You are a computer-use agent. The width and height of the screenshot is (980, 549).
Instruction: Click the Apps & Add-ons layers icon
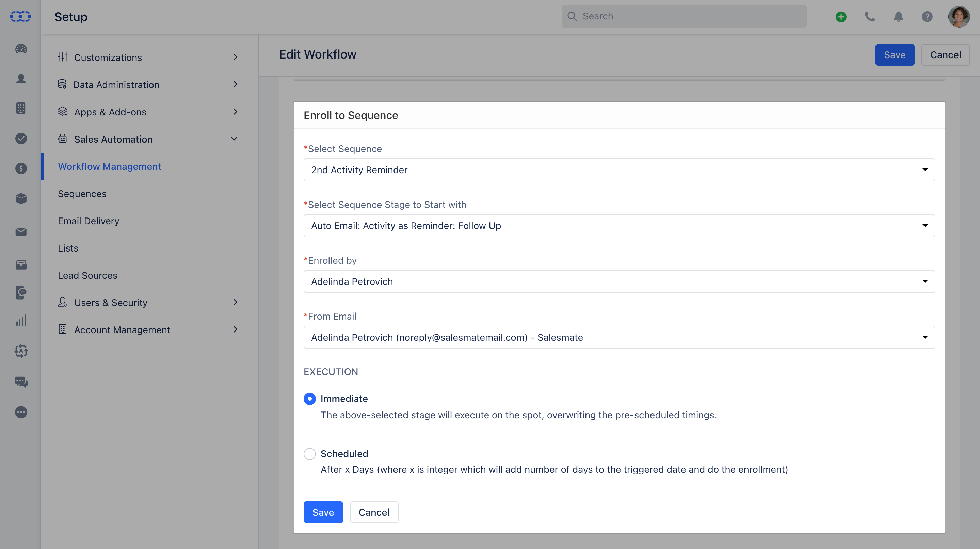[63, 112]
